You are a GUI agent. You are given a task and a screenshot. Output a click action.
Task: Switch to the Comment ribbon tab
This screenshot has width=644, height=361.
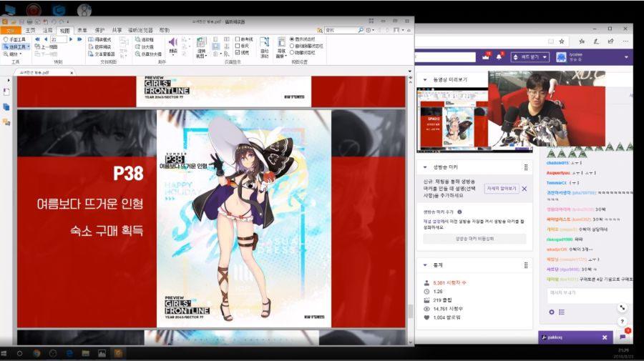(x=48, y=30)
